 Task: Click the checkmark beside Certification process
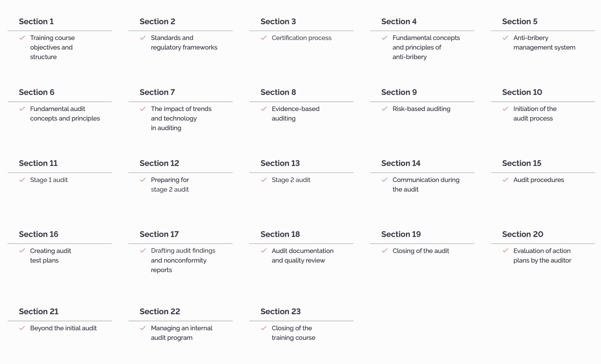pos(264,38)
